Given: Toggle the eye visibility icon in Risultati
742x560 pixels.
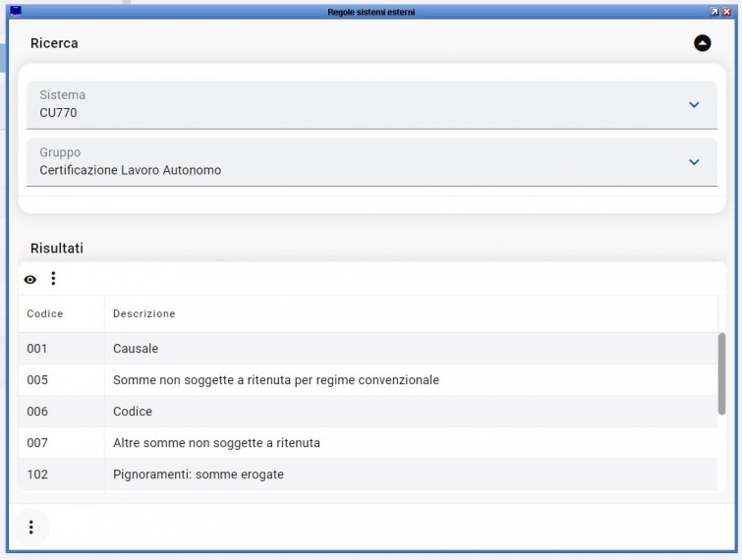Looking at the screenshot, I should click(30, 280).
